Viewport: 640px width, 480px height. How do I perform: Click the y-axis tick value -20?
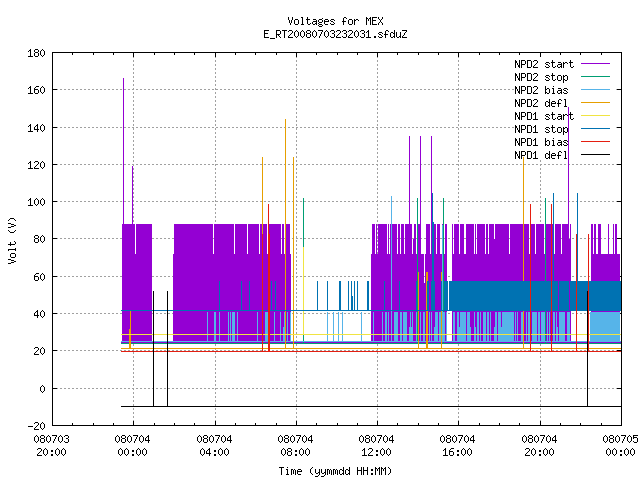(36, 426)
